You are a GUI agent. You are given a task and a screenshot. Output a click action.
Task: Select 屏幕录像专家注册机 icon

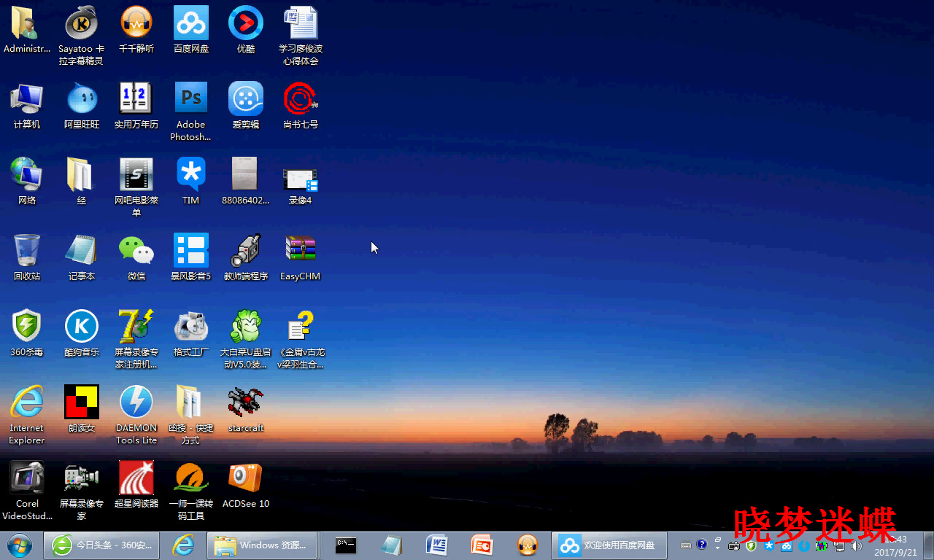[136, 339]
